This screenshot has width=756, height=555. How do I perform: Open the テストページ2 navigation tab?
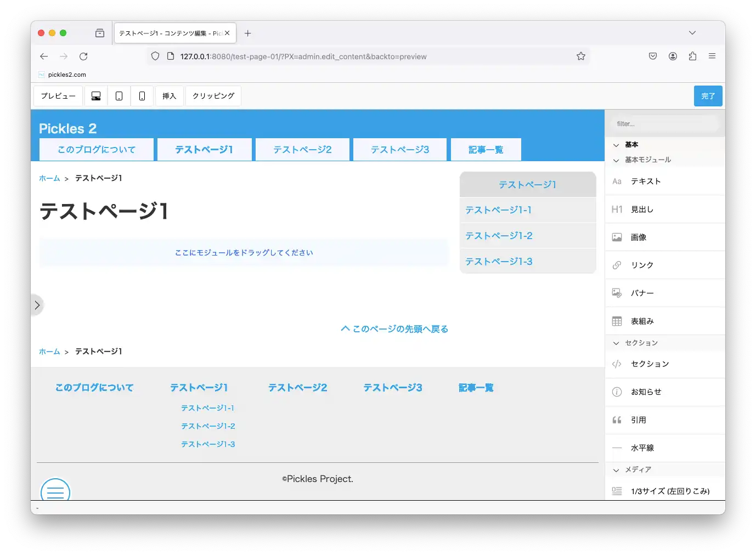(x=302, y=150)
